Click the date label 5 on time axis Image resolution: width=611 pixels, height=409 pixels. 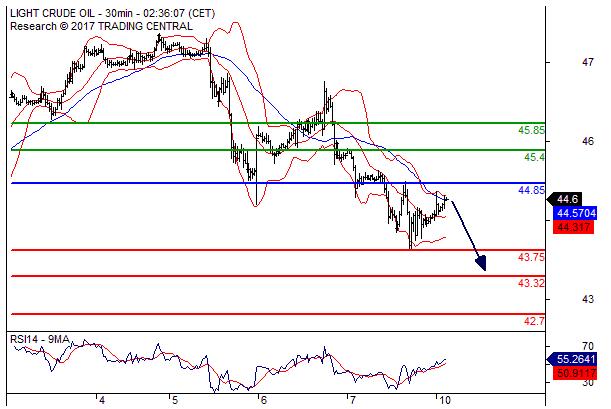tap(174, 400)
